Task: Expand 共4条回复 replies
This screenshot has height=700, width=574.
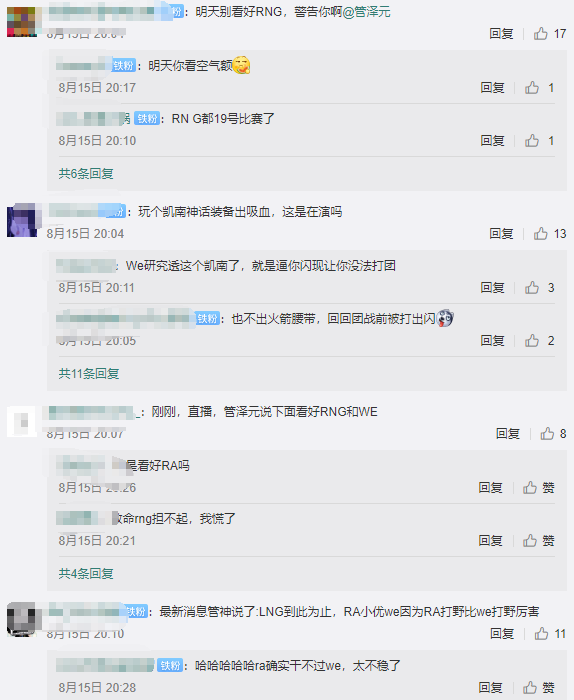Action: pos(86,573)
